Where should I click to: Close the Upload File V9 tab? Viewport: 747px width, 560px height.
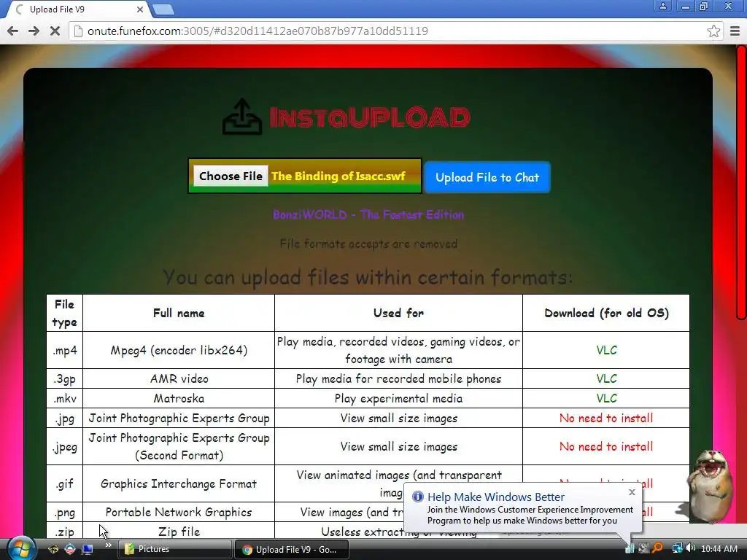140,9
